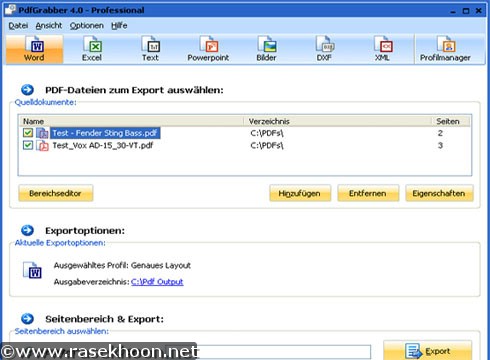
Task: Minimize the PdfGrabber window
Action: click(453, 11)
